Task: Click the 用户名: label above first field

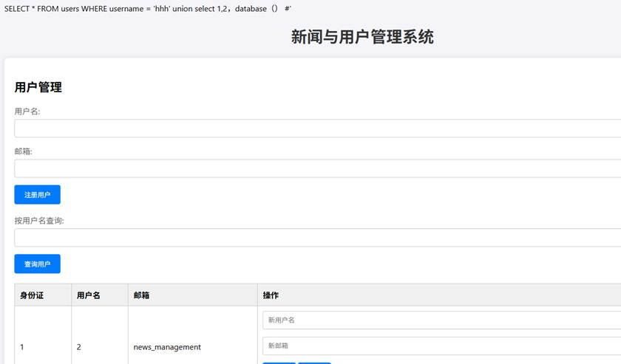Action: (x=27, y=111)
